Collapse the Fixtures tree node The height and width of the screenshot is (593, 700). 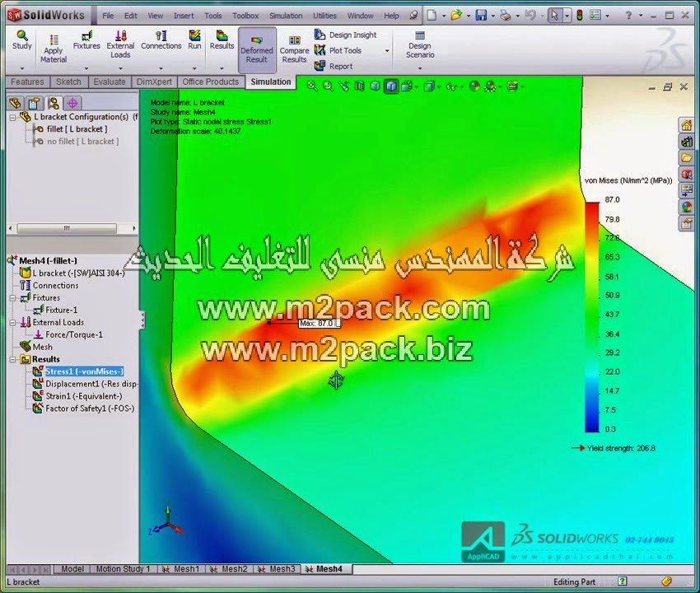tap(13, 298)
